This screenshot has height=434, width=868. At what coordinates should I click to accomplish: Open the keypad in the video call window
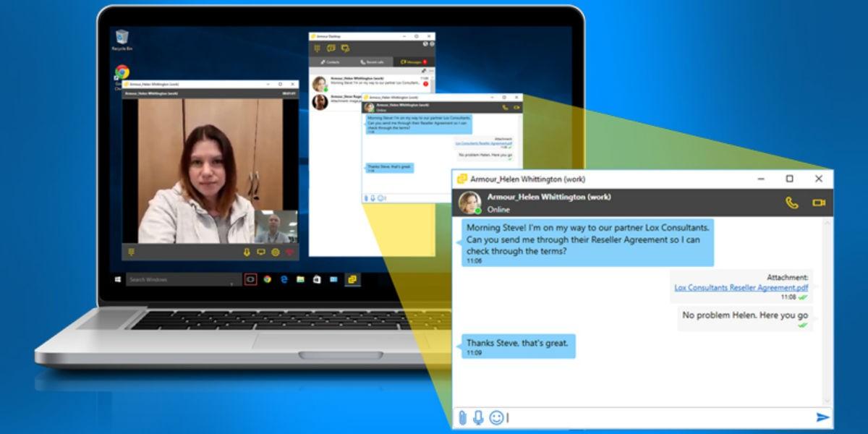132,252
